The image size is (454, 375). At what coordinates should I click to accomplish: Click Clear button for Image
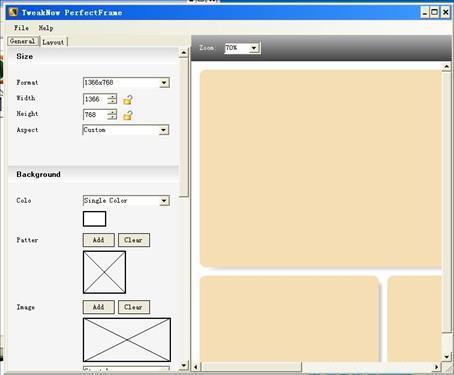click(134, 307)
